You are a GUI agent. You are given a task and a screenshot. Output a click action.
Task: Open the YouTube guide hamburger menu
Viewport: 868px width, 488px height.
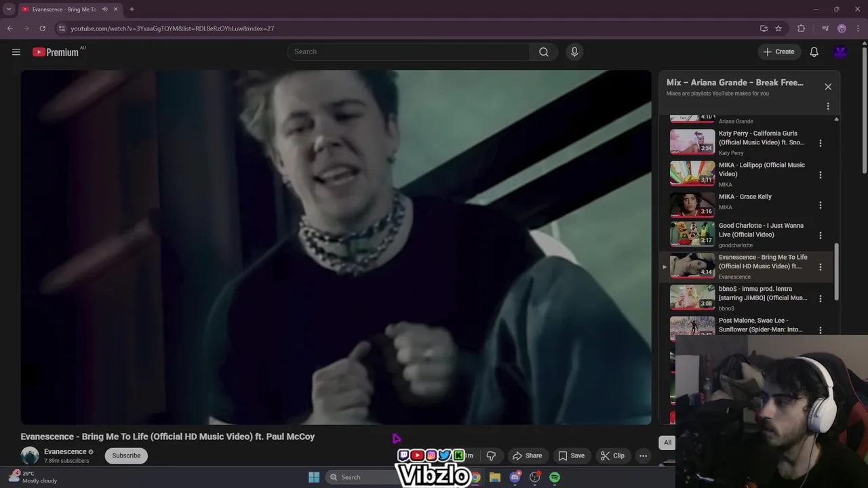[x=16, y=52]
